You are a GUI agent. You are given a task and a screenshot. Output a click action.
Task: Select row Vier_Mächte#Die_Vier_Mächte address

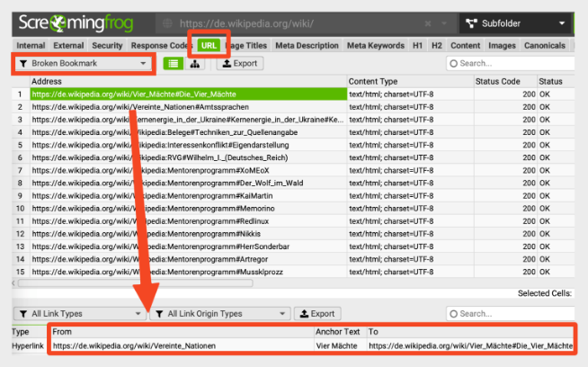188,94
